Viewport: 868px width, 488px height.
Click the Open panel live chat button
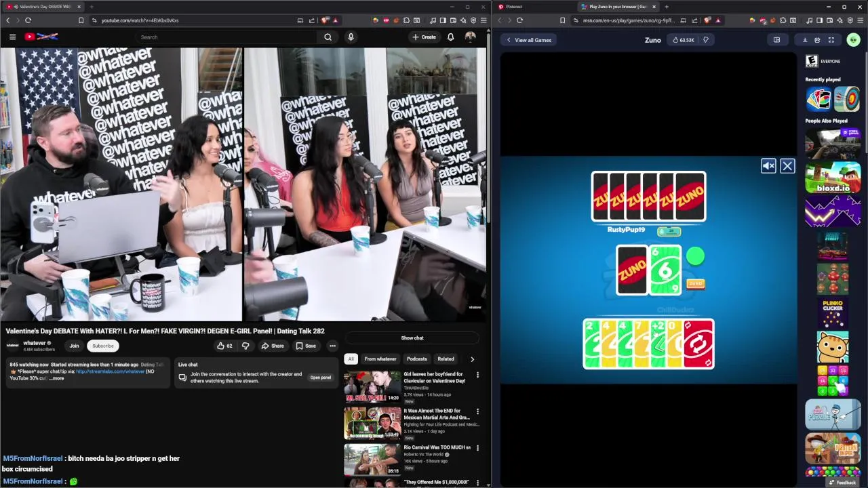tap(321, 378)
